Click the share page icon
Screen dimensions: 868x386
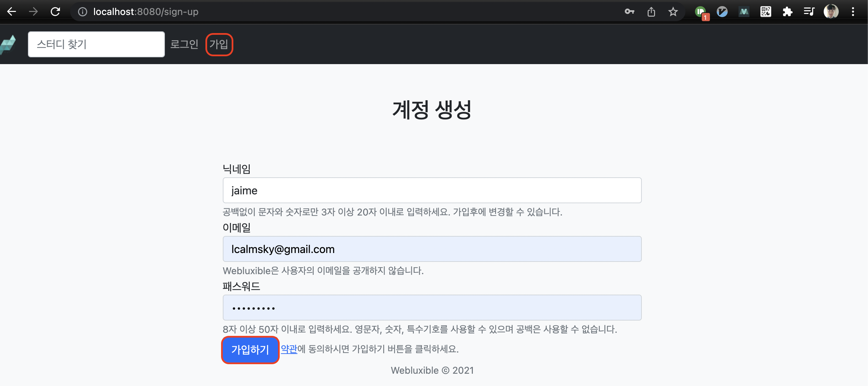(651, 12)
